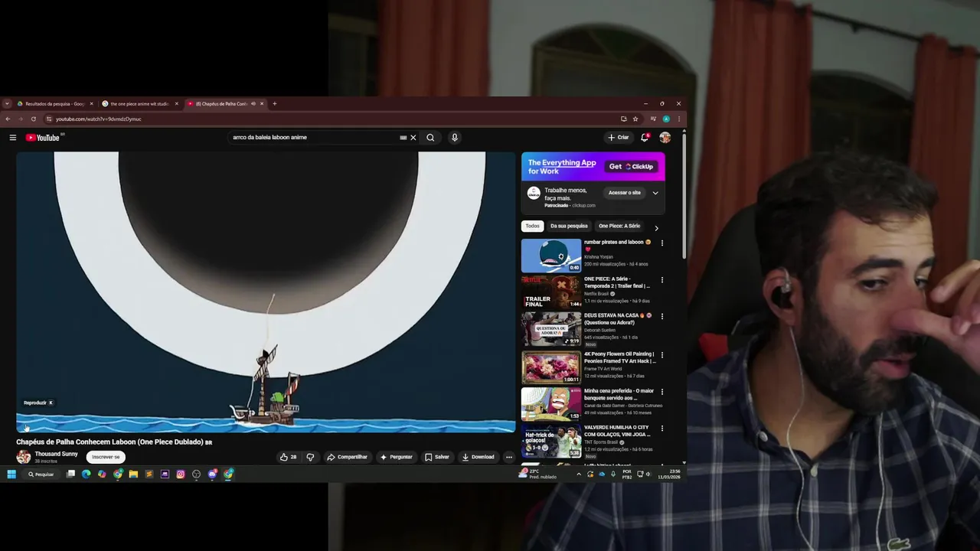This screenshot has height=551, width=980.
Task: Open more actions ellipsis below video
Action: coord(508,457)
